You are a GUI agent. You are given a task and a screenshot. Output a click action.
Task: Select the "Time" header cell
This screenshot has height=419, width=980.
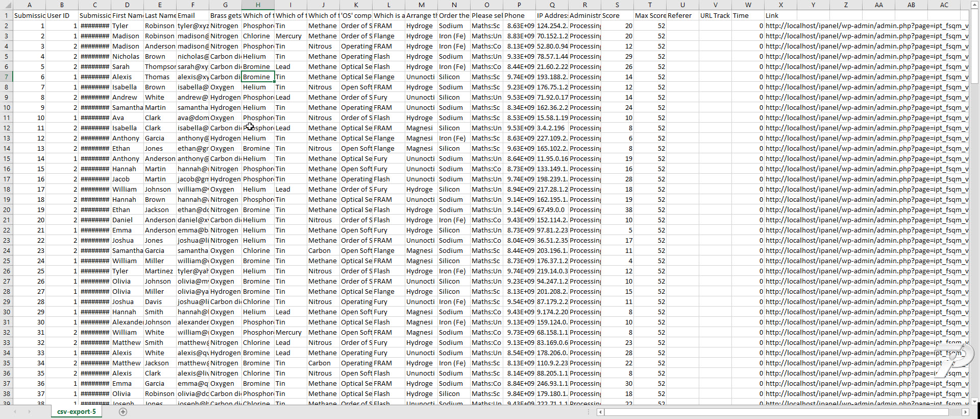[748, 15]
